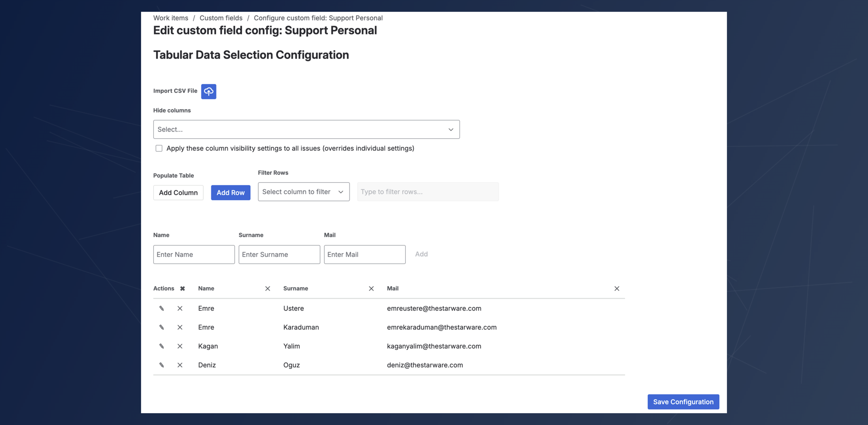This screenshot has height=425, width=868.
Task: Edit the Emre Ustere row with pencil icon
Action: [162, 308]
